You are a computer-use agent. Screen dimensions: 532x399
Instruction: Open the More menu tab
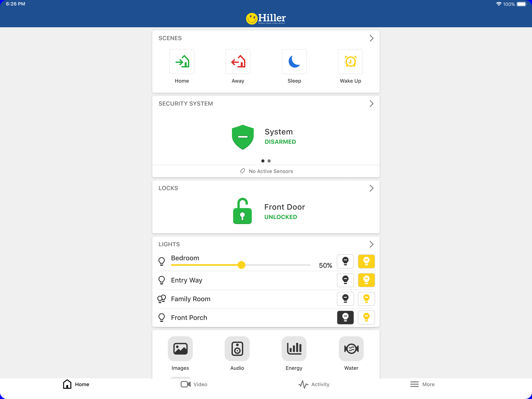pyautogui.click(x=422, y=384)
